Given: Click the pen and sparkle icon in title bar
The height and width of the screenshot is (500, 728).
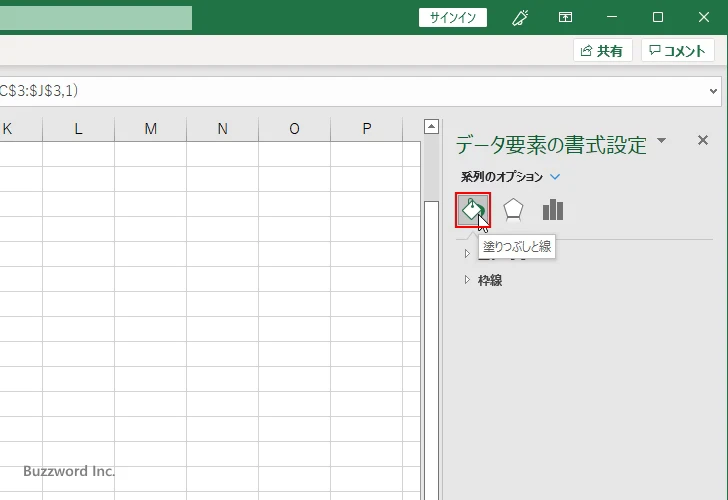Looking at the screenshot, I should [520, 18].
